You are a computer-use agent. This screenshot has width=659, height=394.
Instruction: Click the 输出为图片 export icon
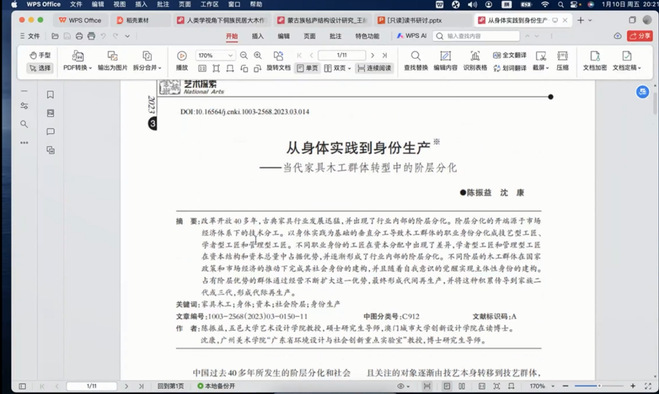click(112, 61)
